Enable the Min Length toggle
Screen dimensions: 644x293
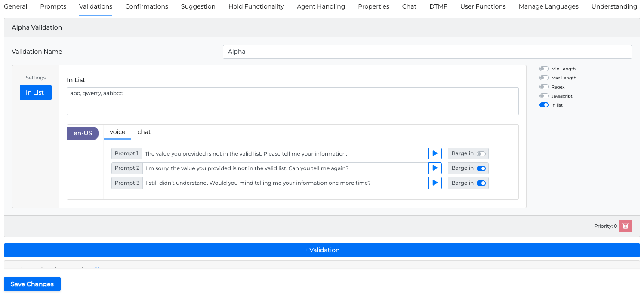click(x=544, y=69)
